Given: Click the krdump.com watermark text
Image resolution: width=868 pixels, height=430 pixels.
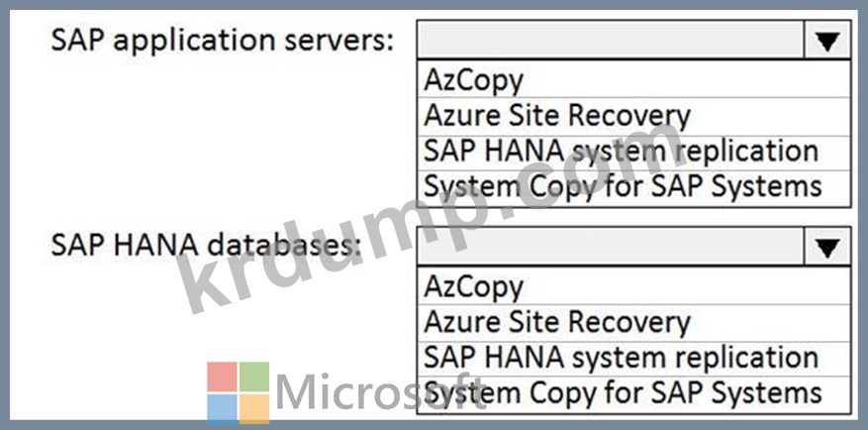Looking at the screenshot, I should [x=432, y=216].
